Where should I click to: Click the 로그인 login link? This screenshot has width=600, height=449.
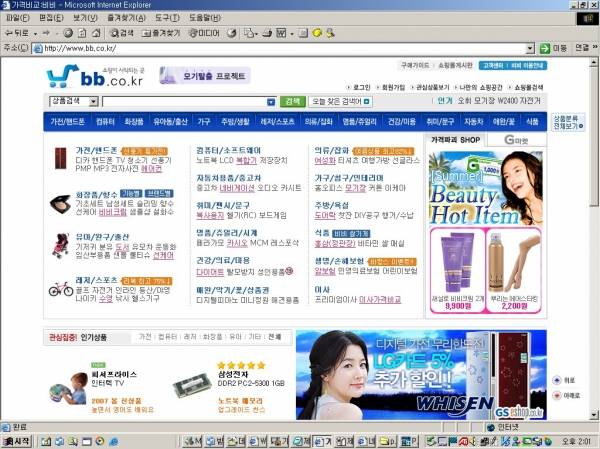coord(362,87)
